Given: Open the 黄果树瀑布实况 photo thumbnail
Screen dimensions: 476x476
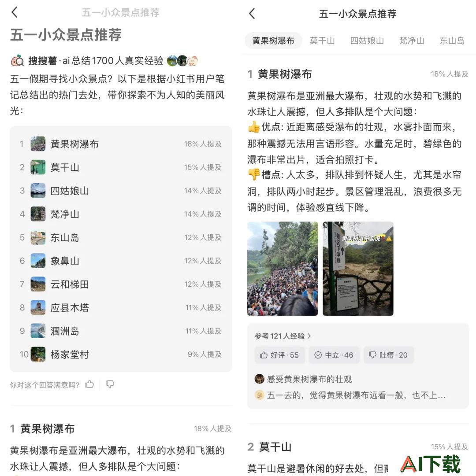Looking at the screenshot, I should (x=358, y=269).
